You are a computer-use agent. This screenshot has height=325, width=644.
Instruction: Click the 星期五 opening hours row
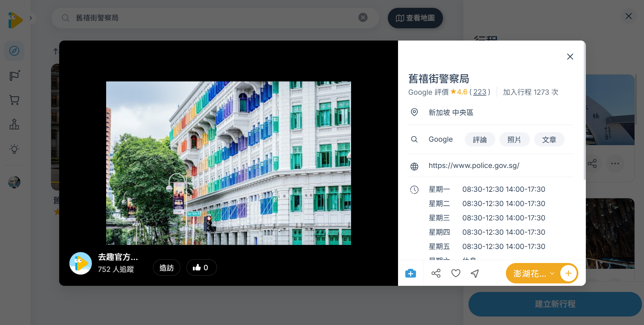point(487,247)
